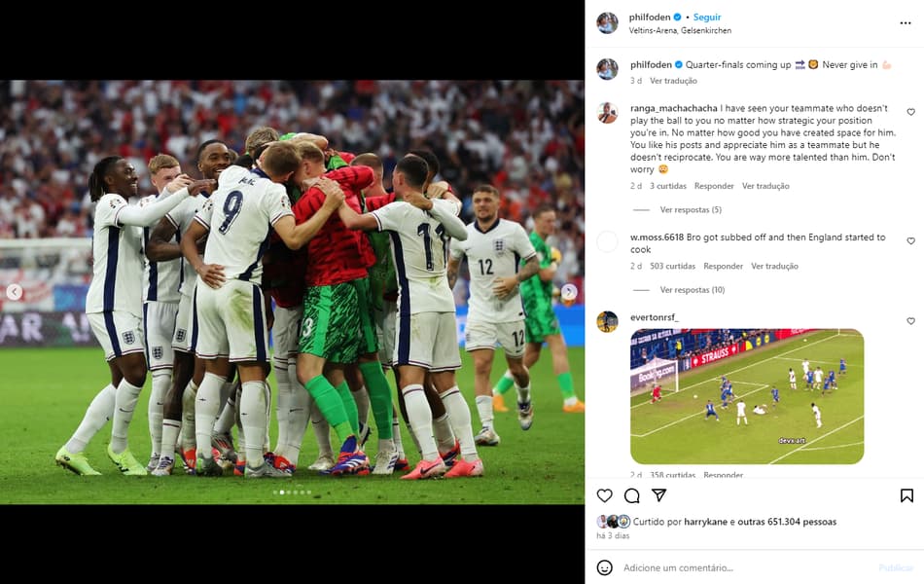Open comment bubble icon below post
The width and height of the screenshot is (924, 584).
pyautogui.click(x=631, y=495)
